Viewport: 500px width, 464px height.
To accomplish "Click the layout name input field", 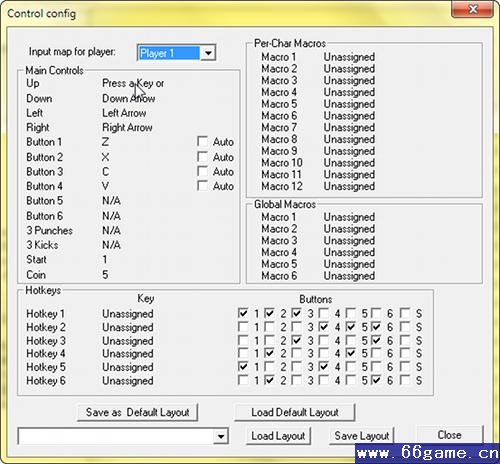I will coord(116,436).
